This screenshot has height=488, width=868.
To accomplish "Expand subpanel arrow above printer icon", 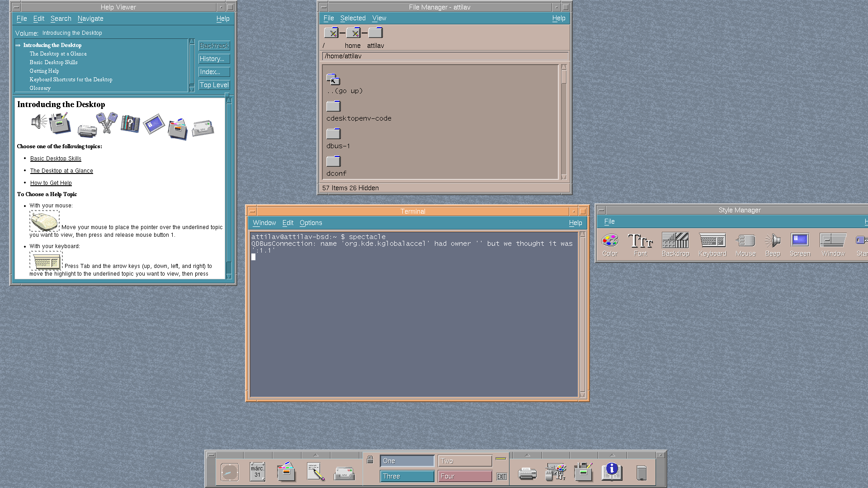I will [527, 455].
